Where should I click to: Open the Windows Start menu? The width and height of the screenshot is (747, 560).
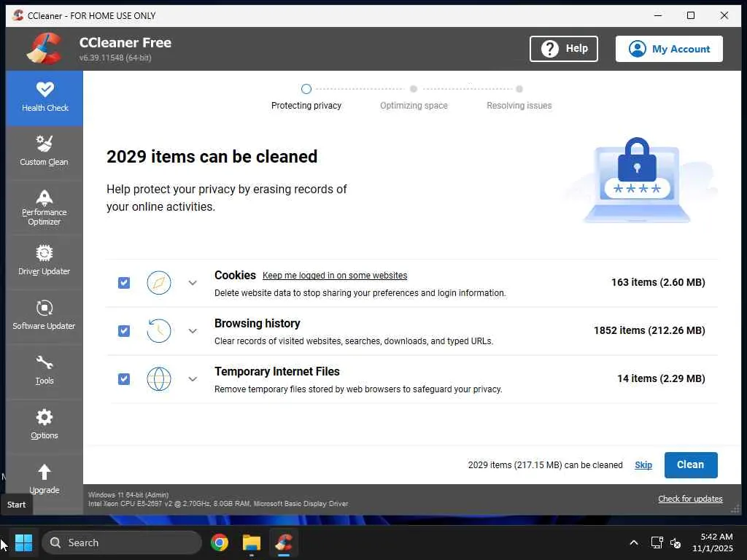[x=23, y=542]
